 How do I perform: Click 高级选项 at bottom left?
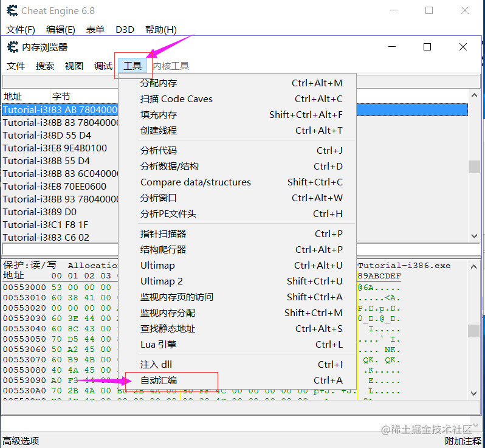tap(21, 441)
